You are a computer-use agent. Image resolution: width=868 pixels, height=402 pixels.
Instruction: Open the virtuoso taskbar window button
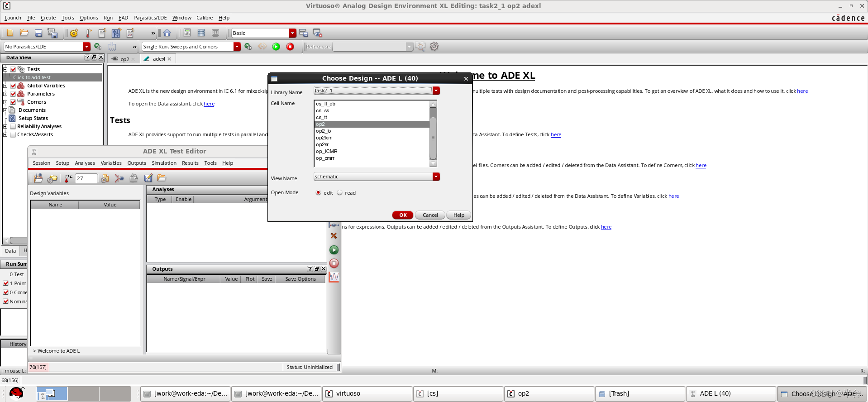[367, 393]
